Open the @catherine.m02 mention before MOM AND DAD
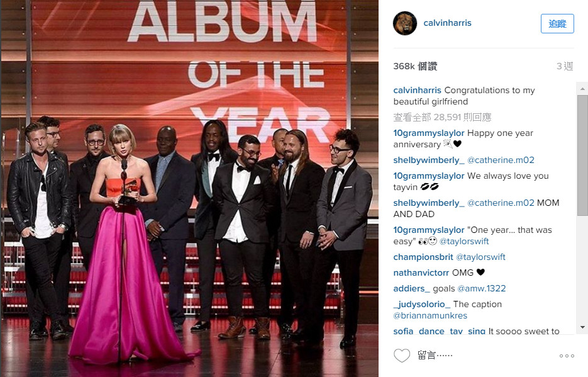 click(501, 203)
